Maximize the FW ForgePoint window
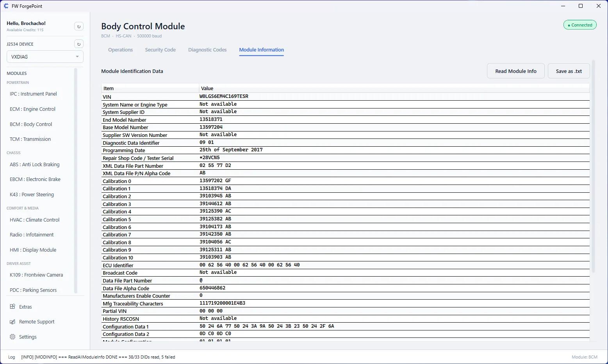608x364 pixels. (x=581, y=6)
